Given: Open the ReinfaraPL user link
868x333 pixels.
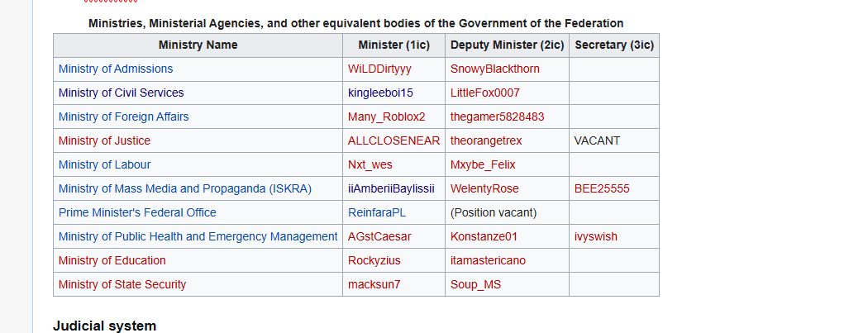Looking at the screenshot, I should pyautogui.click(x=376, y=212).
